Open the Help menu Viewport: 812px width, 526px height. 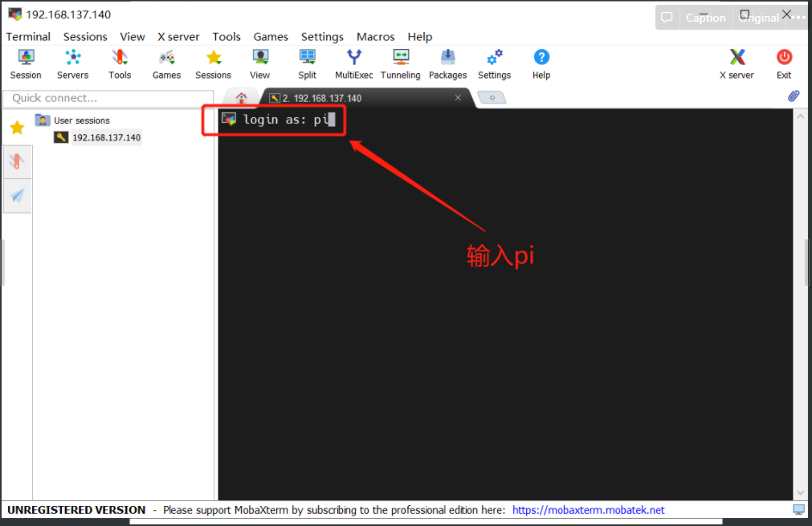pyautogui.click(x=420, y=37)
